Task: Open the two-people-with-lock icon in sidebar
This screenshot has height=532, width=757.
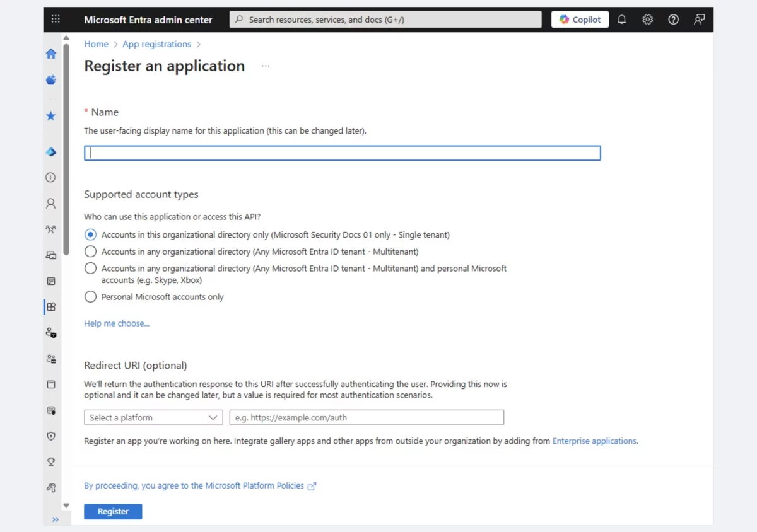Action: [51, 359]
